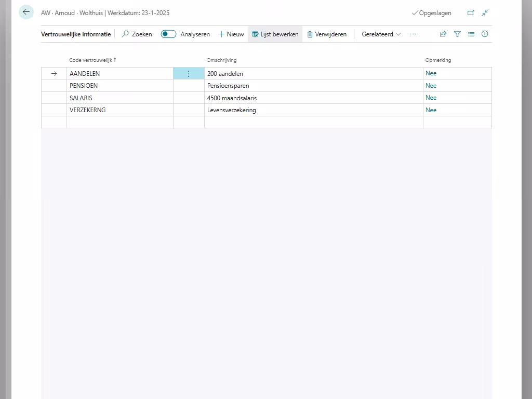Click Lijst bewerken in the toolbar
The width and height of the screenshot is (532, 399).
click(x=275, y=34)
